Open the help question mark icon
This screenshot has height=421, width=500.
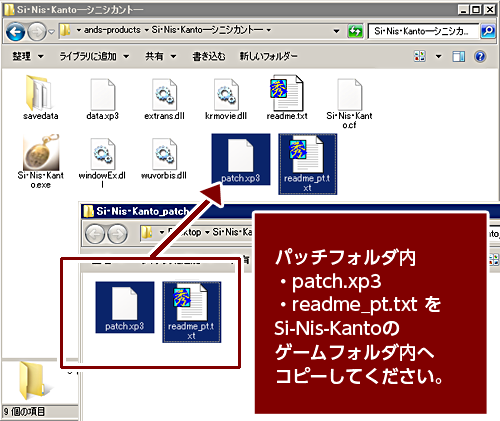pyautogui.click(x=480, y=56)
